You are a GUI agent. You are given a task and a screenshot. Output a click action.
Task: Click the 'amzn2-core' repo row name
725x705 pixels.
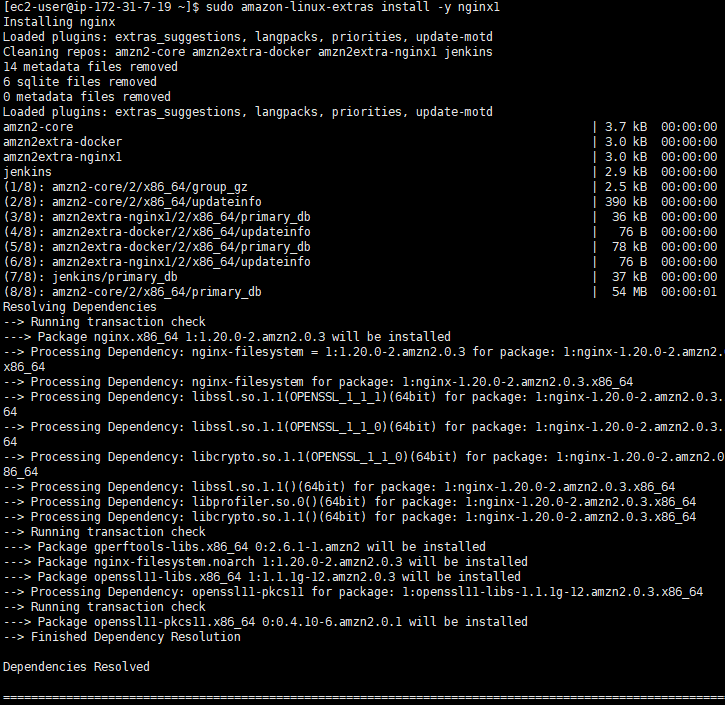tap(38, 127)
